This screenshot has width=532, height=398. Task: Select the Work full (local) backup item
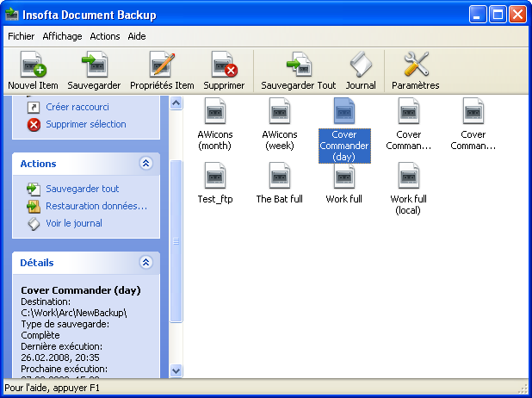(x=409, y=189)
